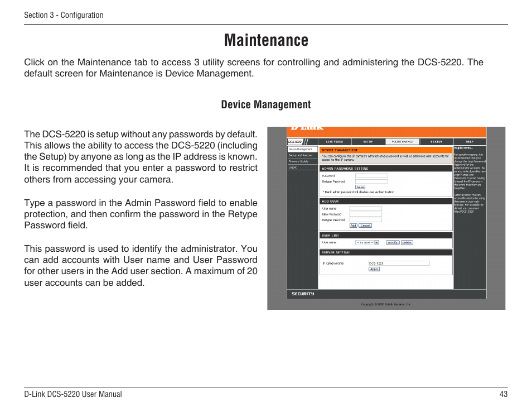
Task: Click the Device Management document subheading
Action: [x=266, y=104]
